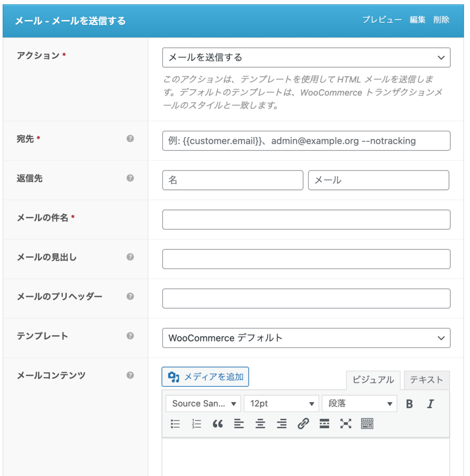The image size is (470, 476).
Task: Expand the テンプレート WooCommerce デフォルト dropdown
Action: tap(306, 338)
